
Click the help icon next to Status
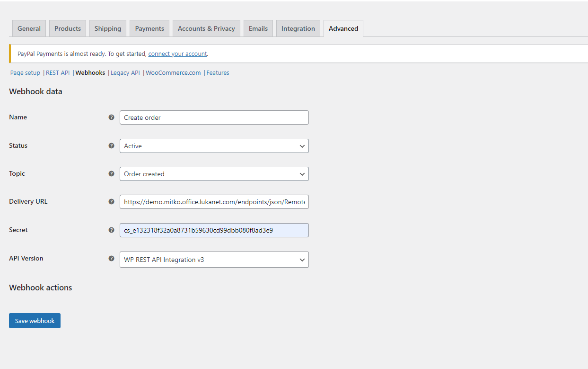(x=111, y=145)
